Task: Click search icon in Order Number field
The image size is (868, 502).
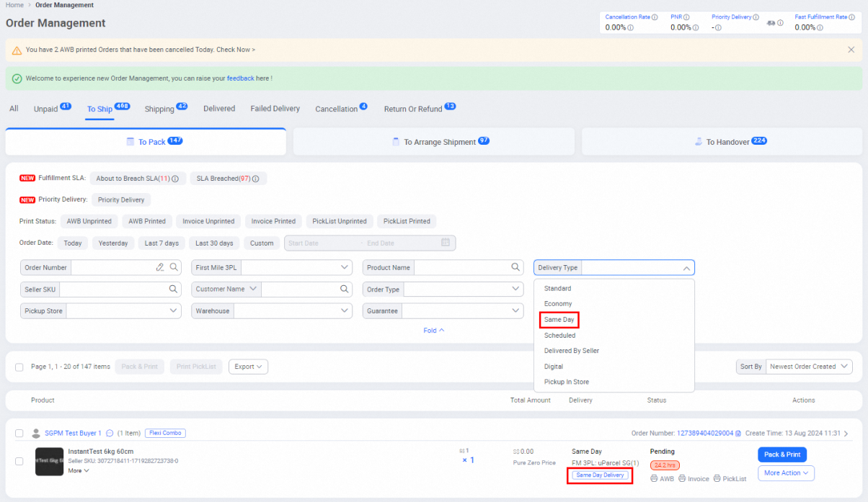Action: click(x=174, y=267)
